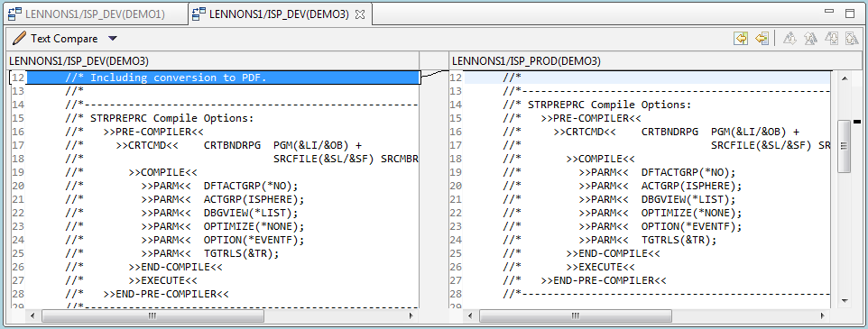Go to next difference icon
This screenshot has width=868, height=329.
pyautogui.click(x=790, y=38)
